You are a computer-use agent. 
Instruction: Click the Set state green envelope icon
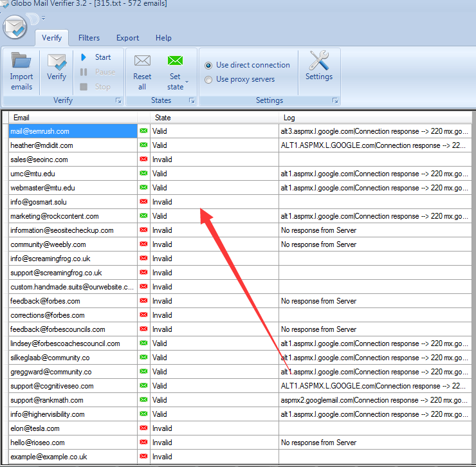[176, 60]
